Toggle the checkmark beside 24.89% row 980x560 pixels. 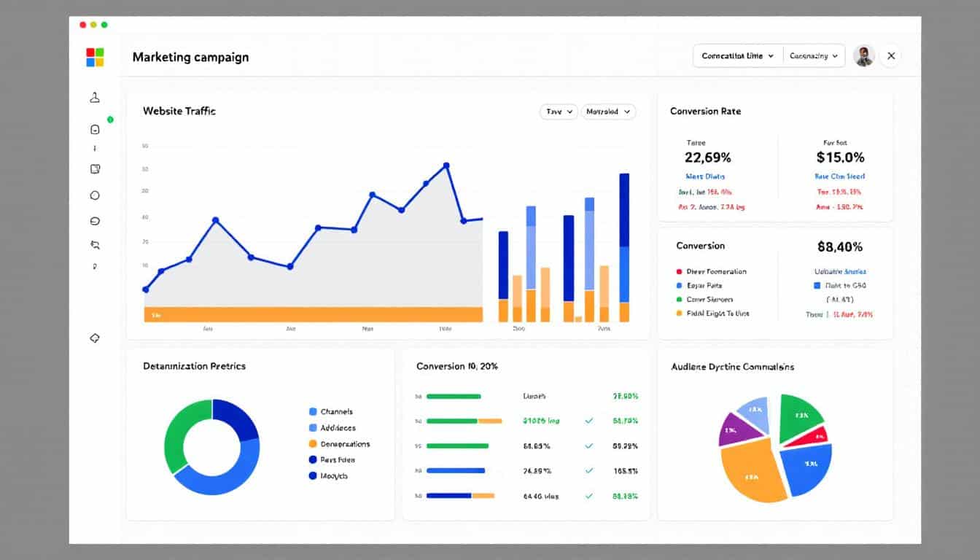tap(588, 471)
